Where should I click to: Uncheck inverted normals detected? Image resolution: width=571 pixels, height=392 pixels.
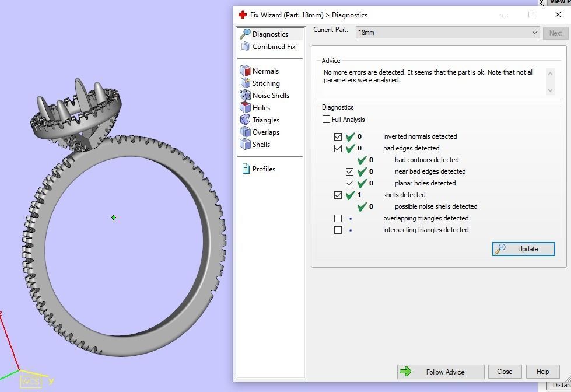[x=338, y=136]
